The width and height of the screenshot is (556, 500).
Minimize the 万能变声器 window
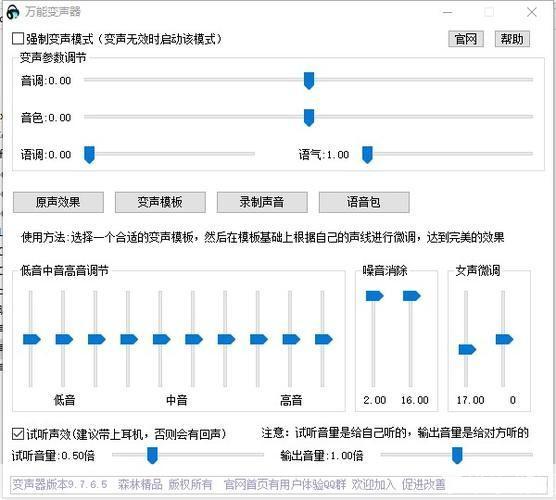(x=447, y=12)
